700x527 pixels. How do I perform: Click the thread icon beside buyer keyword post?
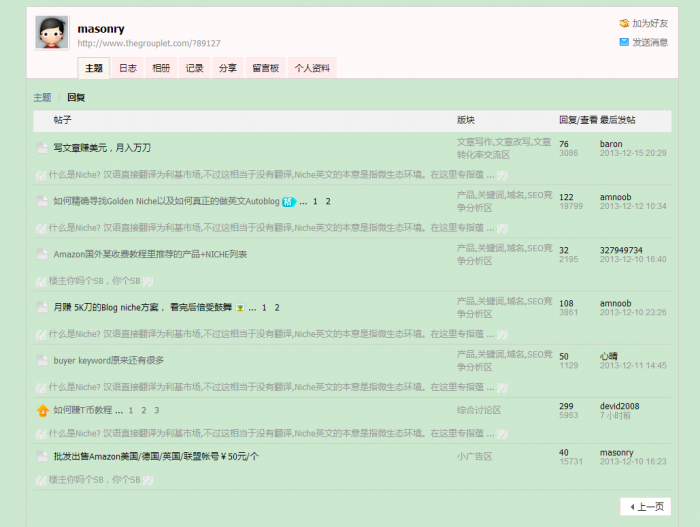pos(42,360)
